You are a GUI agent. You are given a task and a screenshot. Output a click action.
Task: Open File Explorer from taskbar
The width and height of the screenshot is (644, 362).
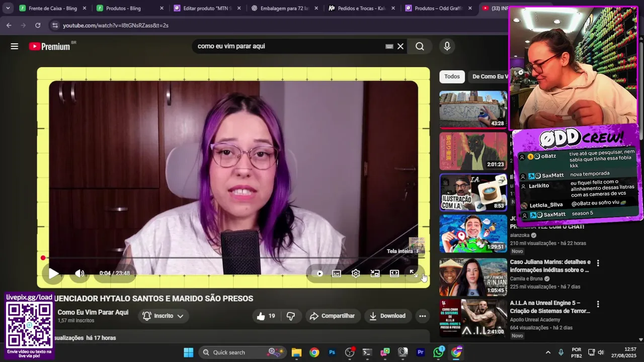(x=296, y=352)
